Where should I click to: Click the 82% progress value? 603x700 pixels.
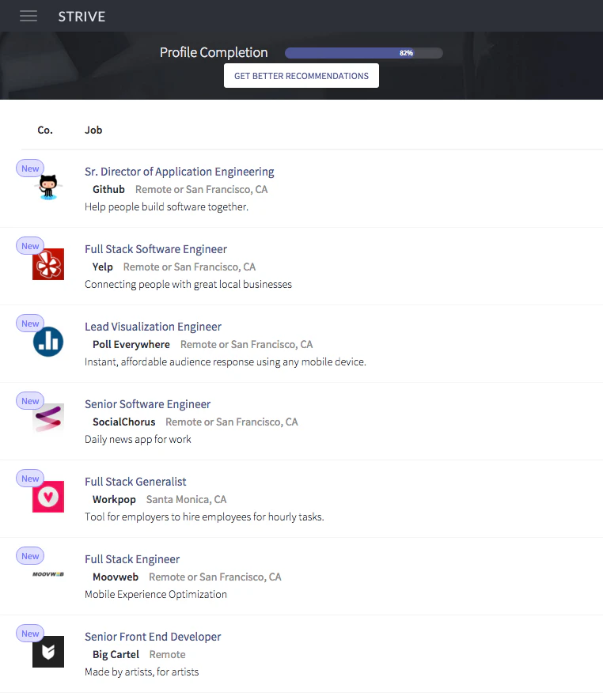coord(406,53)
